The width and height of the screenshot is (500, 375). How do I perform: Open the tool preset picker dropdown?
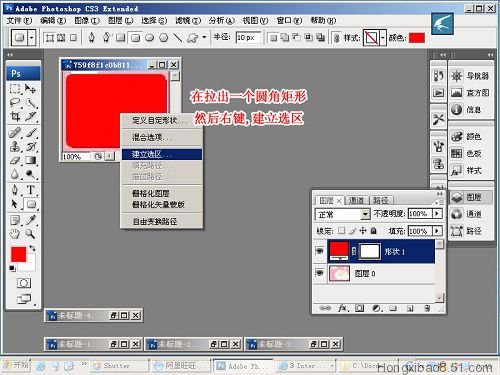click(31, 38)
